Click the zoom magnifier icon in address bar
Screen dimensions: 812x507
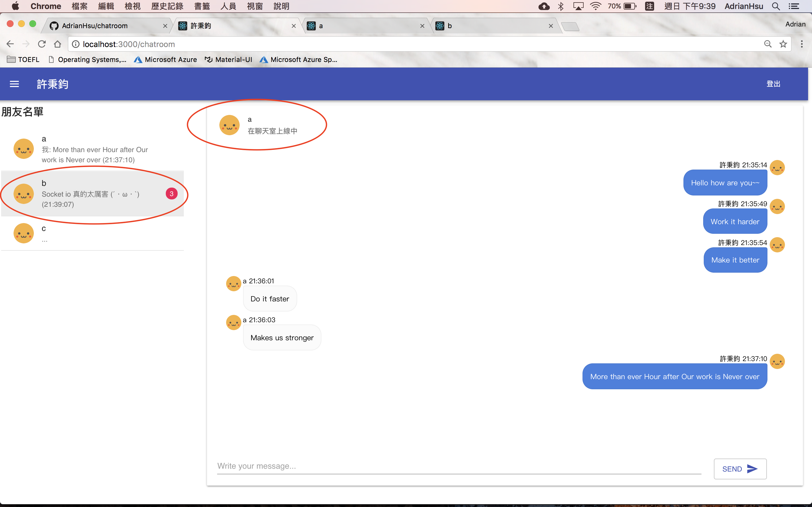click(767, 44)
